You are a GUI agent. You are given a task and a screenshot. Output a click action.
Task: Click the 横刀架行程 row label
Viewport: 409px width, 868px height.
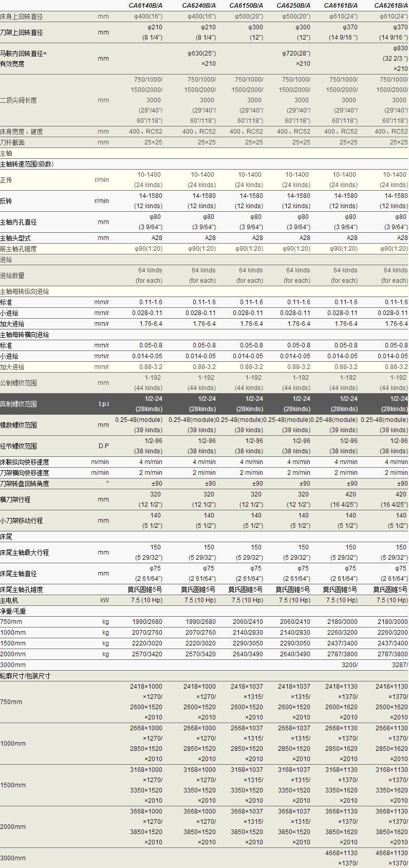[x=15, y=500]
